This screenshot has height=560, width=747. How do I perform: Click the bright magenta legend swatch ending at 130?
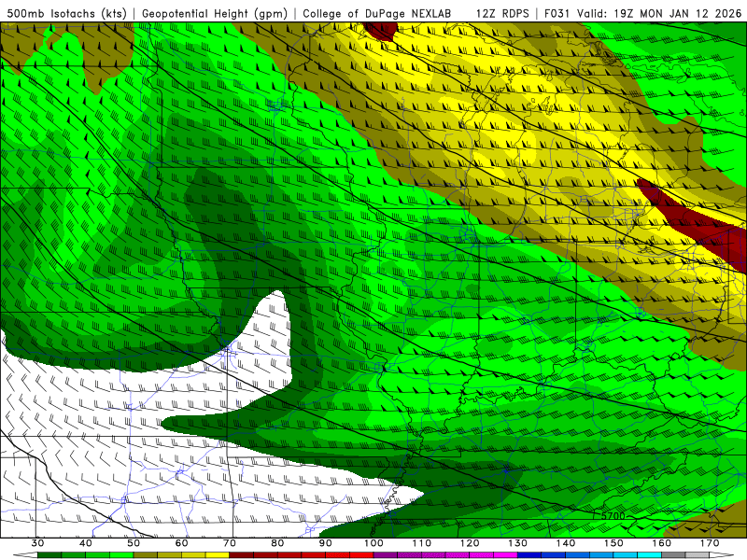click(x=505, y=555)
